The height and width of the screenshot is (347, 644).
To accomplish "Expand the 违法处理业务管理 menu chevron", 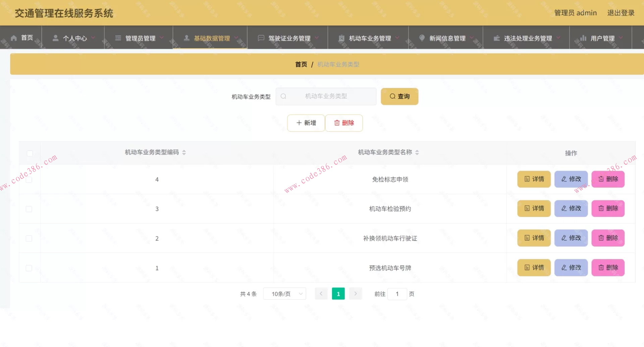I will pos(558,38).
